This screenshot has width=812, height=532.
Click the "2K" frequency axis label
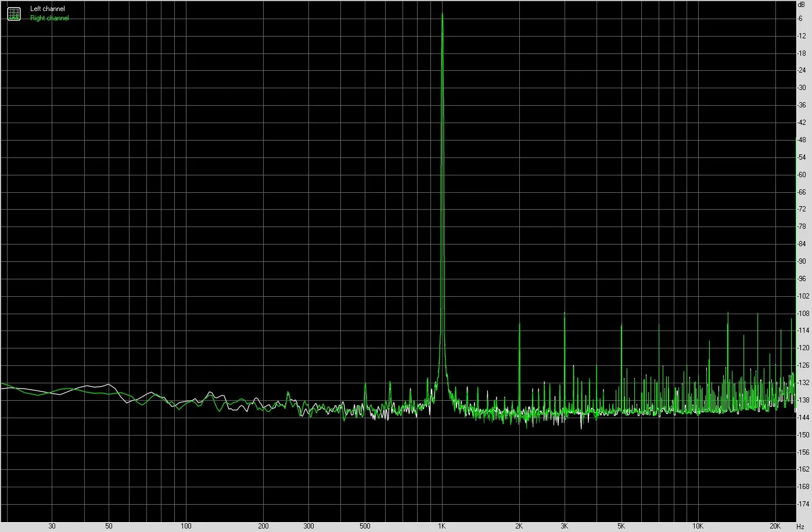tap(519, 526)
